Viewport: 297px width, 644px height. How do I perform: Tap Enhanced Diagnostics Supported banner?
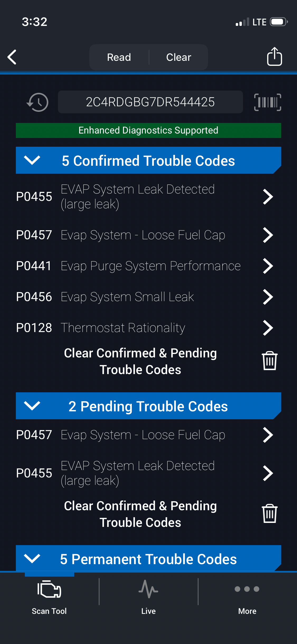click(148, 130)
